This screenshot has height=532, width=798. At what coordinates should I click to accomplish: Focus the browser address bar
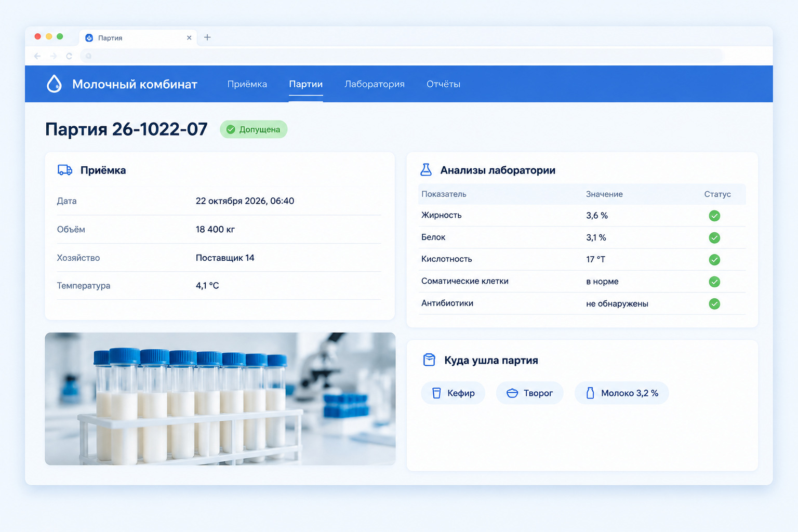(x=402, y=56)
